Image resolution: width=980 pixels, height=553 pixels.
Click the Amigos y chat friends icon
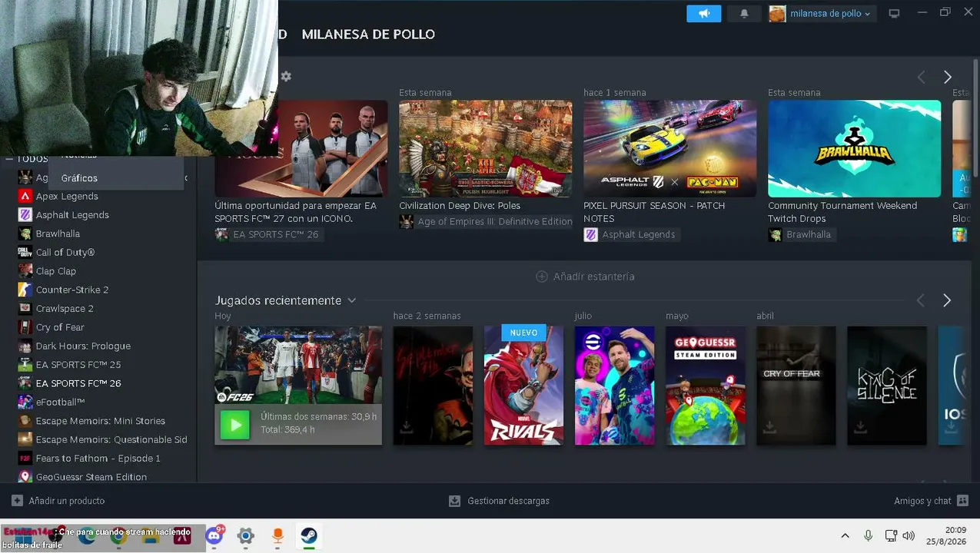coord(962,501)
